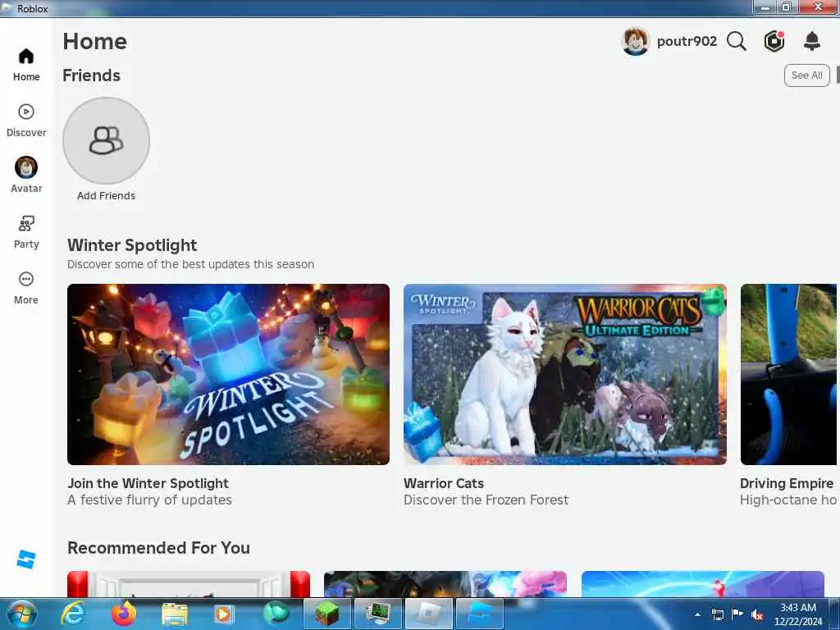Open poutr902 profile avatar picture
Image resolution: width=840 pixels, height=630 pixels.
(636, 41)
